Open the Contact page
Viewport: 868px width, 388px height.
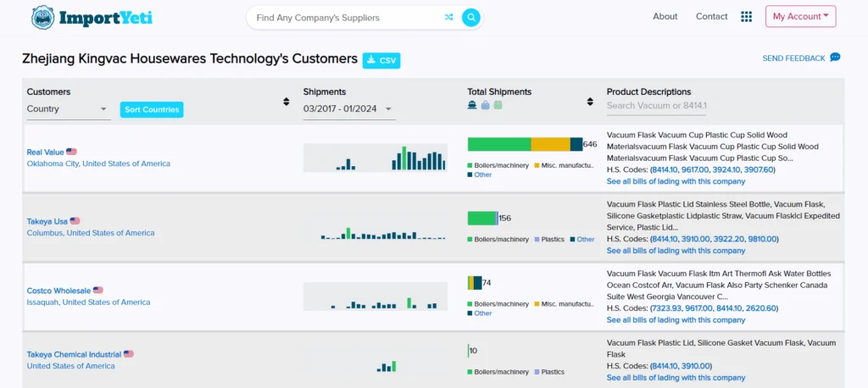coord(711,17)
